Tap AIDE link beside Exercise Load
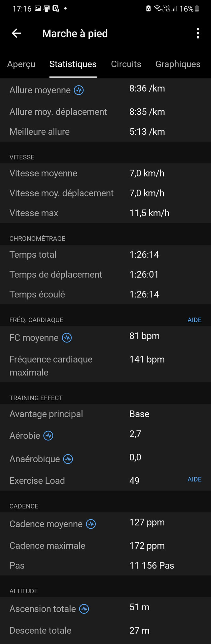The image size is (211, 644). pyautogui.click(x=194, y=480)
